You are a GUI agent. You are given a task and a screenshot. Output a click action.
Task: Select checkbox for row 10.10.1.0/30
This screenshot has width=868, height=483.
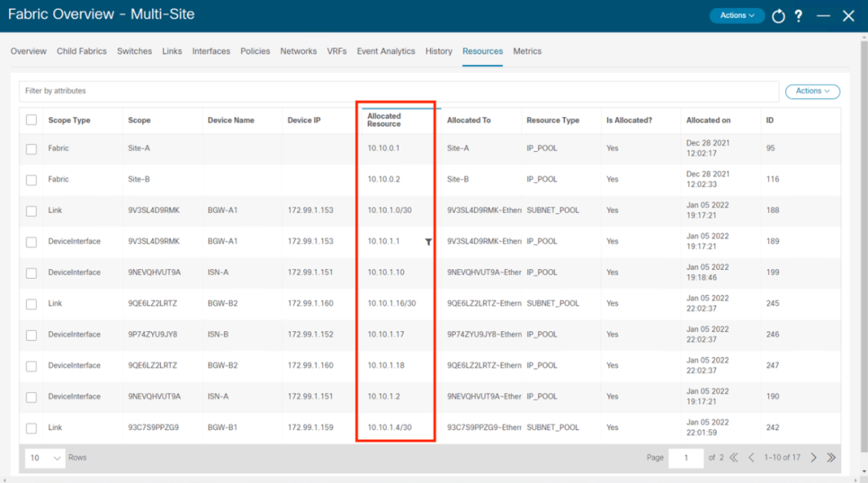coord(31,211)
